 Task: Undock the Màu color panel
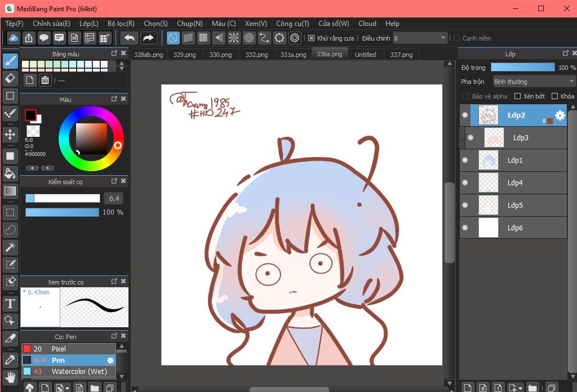[114, 99]
